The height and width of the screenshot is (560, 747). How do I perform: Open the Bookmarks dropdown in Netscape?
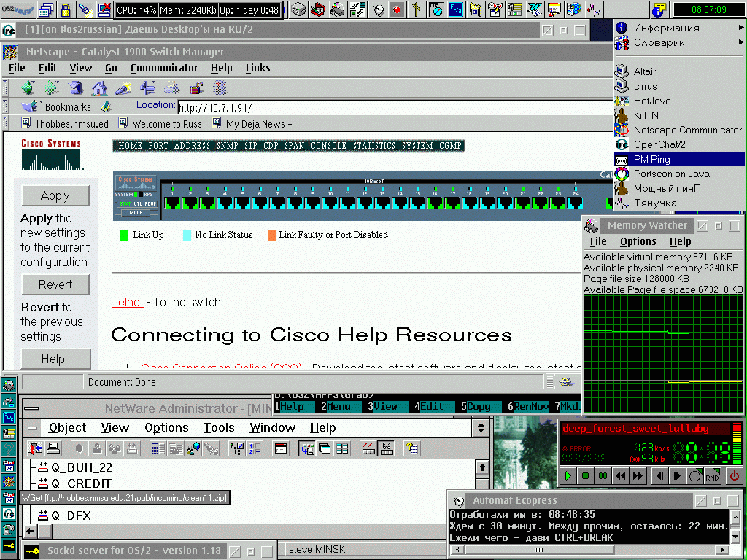tap(57, 107)
